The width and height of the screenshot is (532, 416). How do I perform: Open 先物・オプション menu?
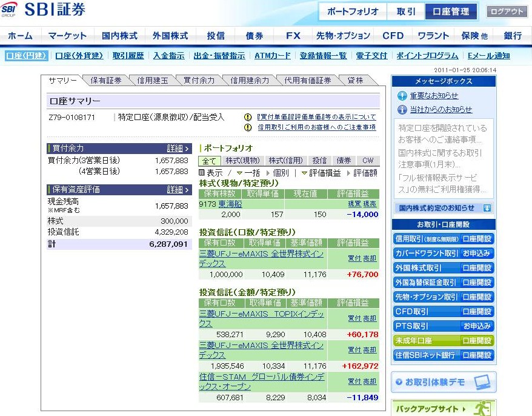point(343,36)
